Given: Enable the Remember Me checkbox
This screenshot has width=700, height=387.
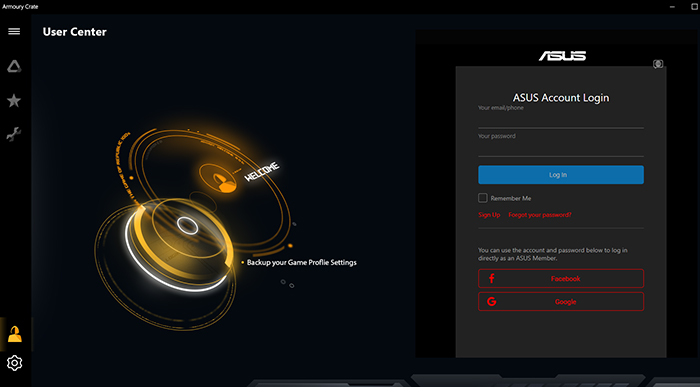Looking at the screenshot, I should click(483, 198).
